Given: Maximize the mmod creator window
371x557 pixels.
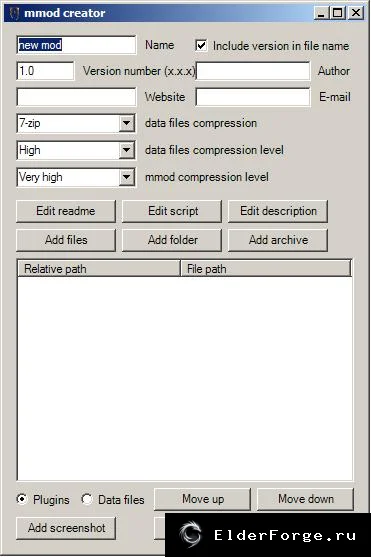Looking at the screenshot, I should [338, 13].
